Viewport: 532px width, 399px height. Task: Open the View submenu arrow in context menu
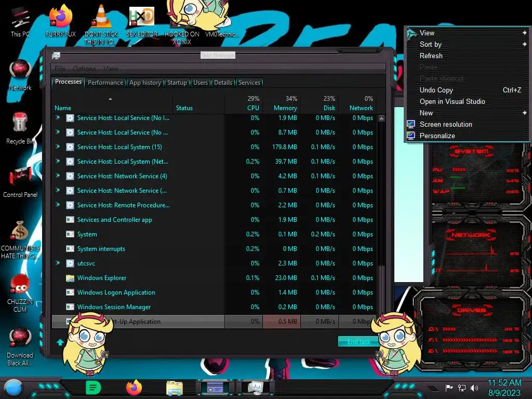coord(525,33)
